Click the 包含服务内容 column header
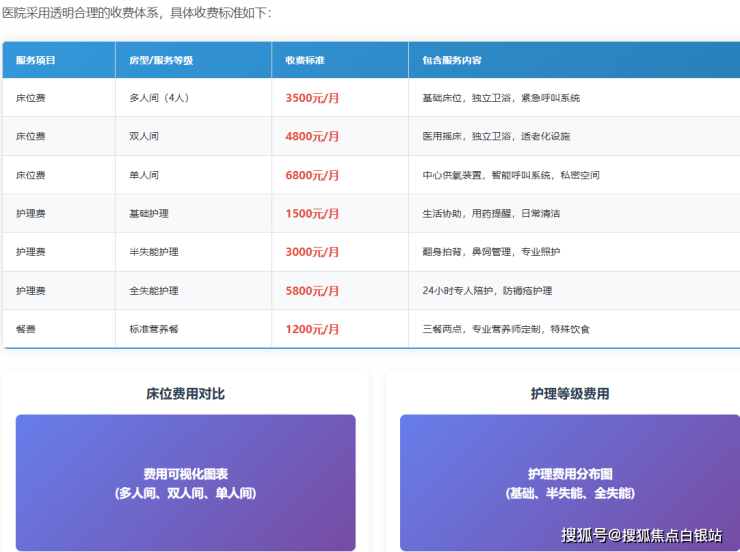The width and height of the screenshot is (740, 552). [x=452, y=60]
